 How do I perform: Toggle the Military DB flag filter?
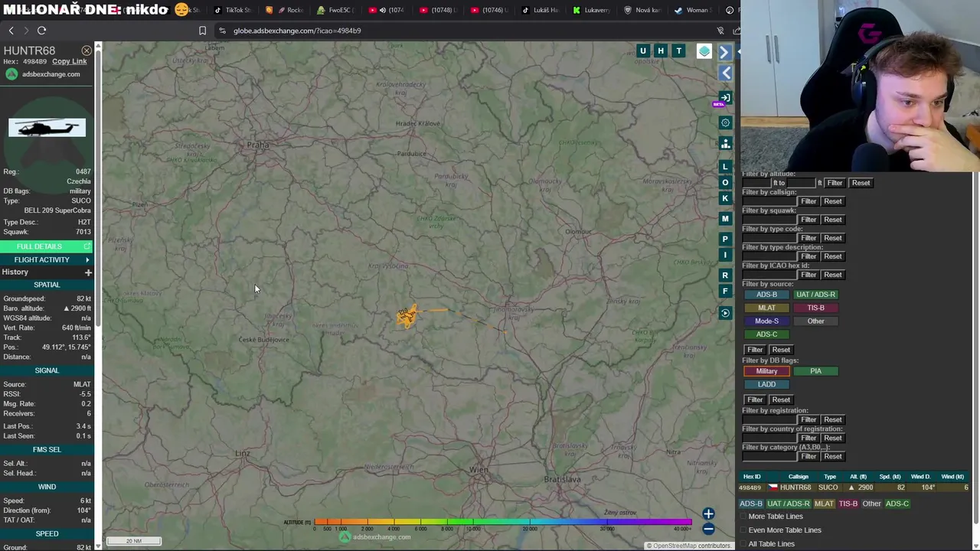[766, 371]
